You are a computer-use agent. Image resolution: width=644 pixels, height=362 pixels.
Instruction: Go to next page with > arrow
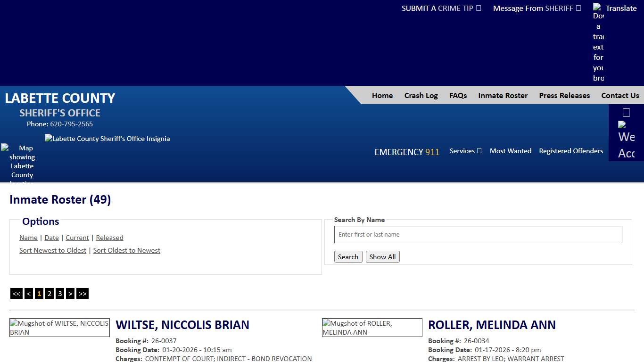70,294
